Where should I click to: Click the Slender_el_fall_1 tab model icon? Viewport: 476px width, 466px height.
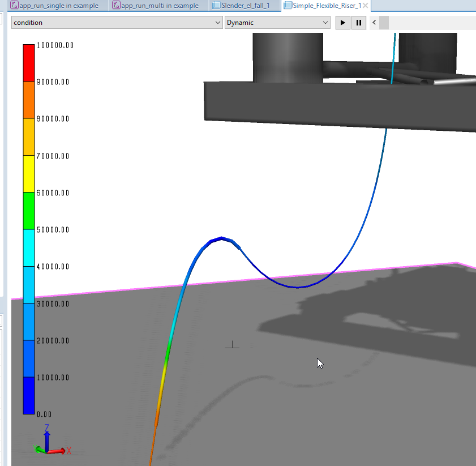(x=216, y=6)
